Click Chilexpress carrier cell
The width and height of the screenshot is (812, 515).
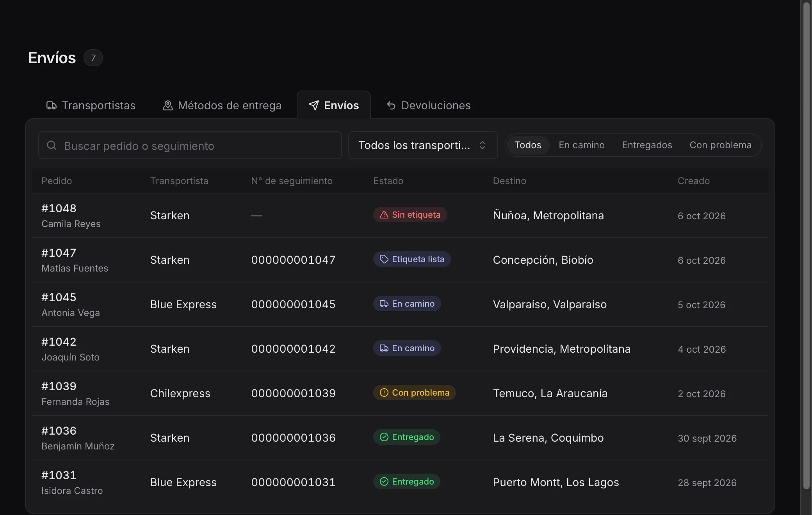(x=180, y=393)
